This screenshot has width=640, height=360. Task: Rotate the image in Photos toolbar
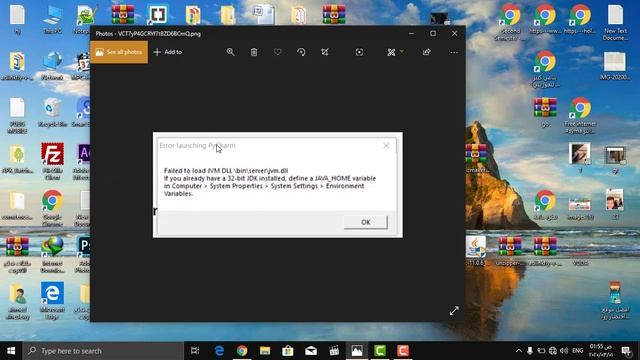[x=301, y=52]
